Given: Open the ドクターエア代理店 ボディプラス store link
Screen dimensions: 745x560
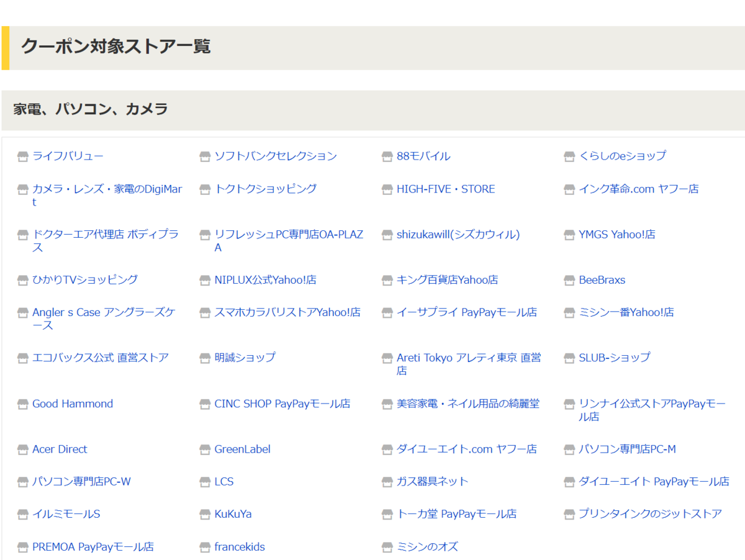Looking at the screenshot, I should [106, 241].
